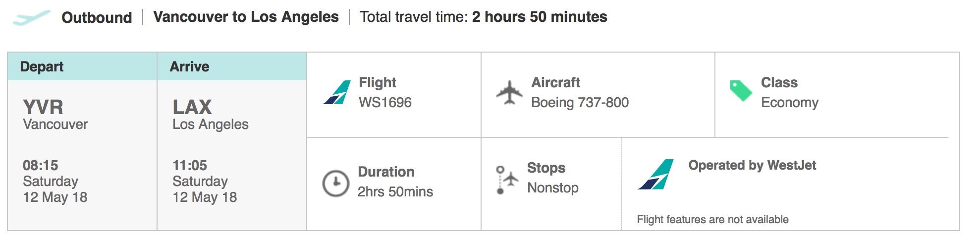The width and height of the screenshot is (980, 248).
Task: Click the YVR airport code
Action: coord(43,107)
